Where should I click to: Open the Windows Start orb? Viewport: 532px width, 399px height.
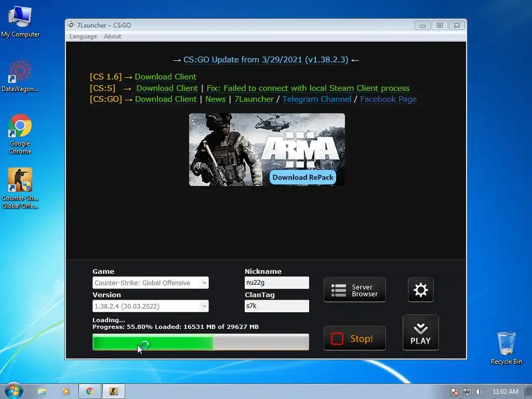14,391
